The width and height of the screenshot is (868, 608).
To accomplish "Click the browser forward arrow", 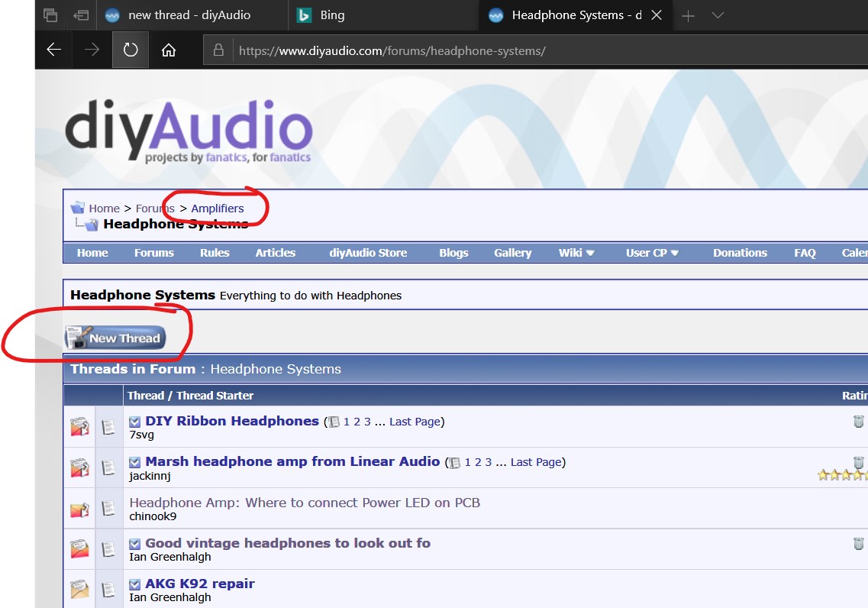I will click(92, 50).
